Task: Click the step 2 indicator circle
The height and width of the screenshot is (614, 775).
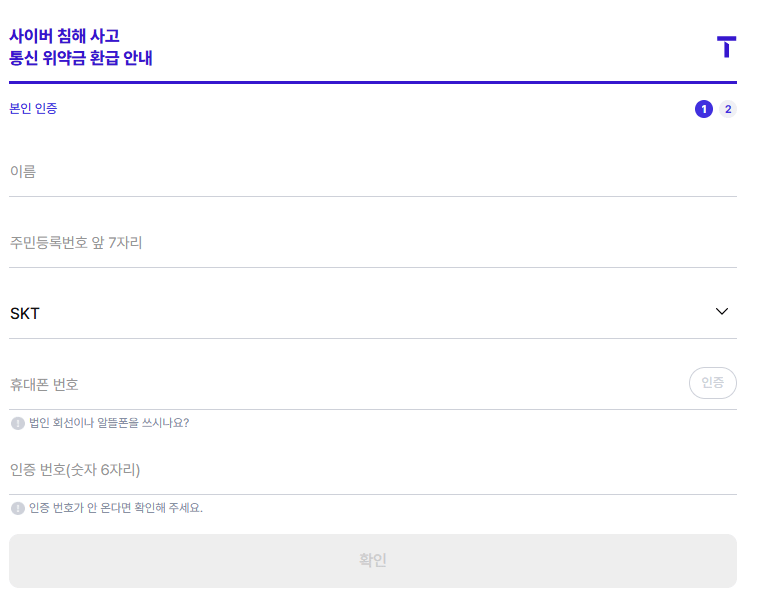Action: pos(728,109)
